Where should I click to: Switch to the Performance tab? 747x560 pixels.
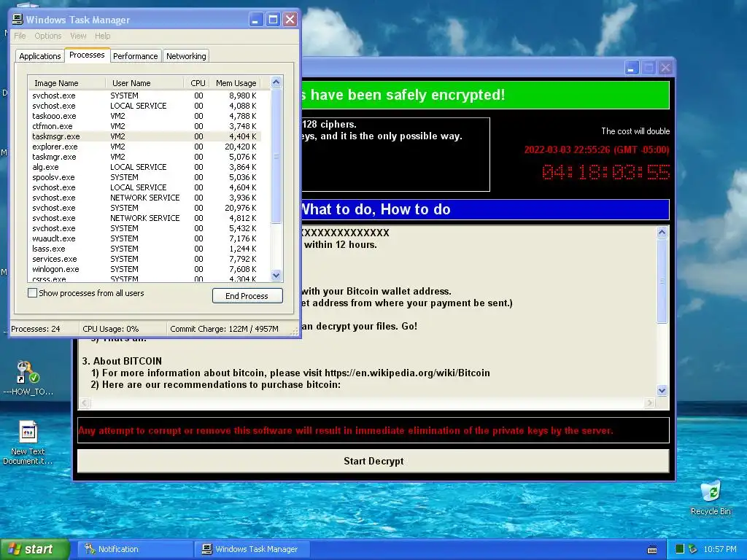click(135, 55)
